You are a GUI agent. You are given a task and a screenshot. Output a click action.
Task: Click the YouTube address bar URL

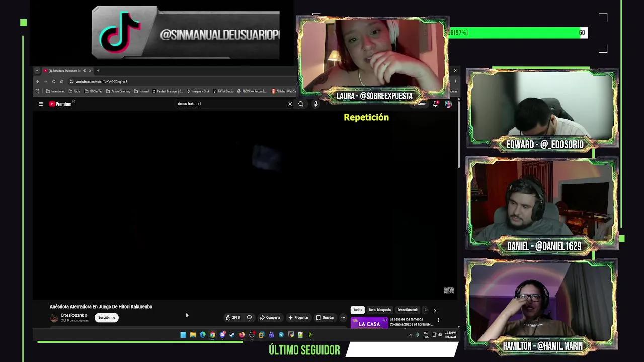coord(101,81)
